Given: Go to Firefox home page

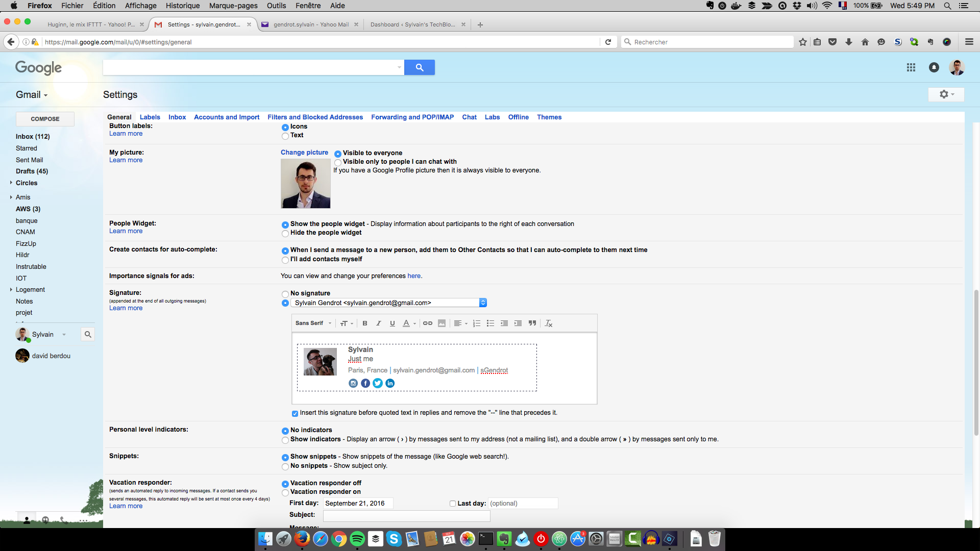Looking at the screenshot, I should click(865, 42).
